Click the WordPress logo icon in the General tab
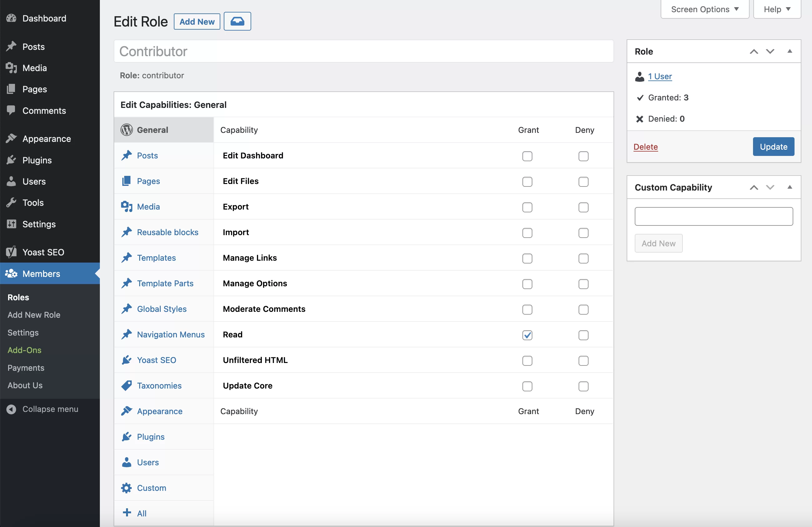This screenshot has height=527, width=812. 127,130
